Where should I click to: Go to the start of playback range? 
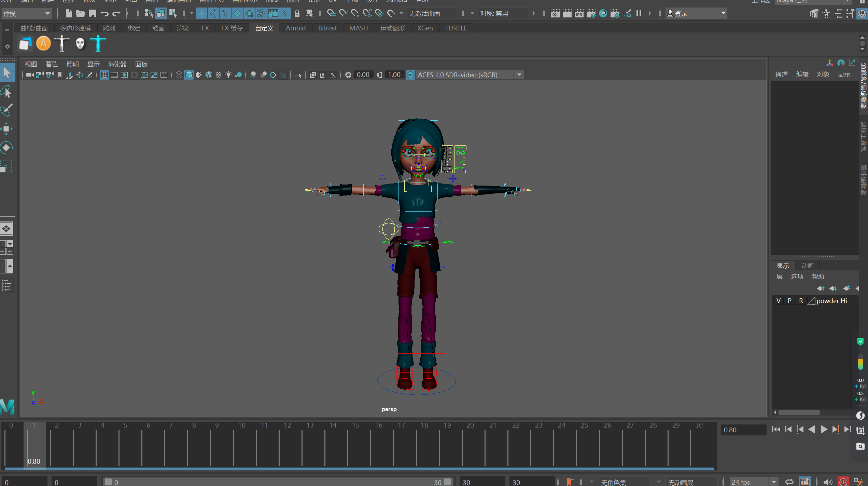(776, 430)
